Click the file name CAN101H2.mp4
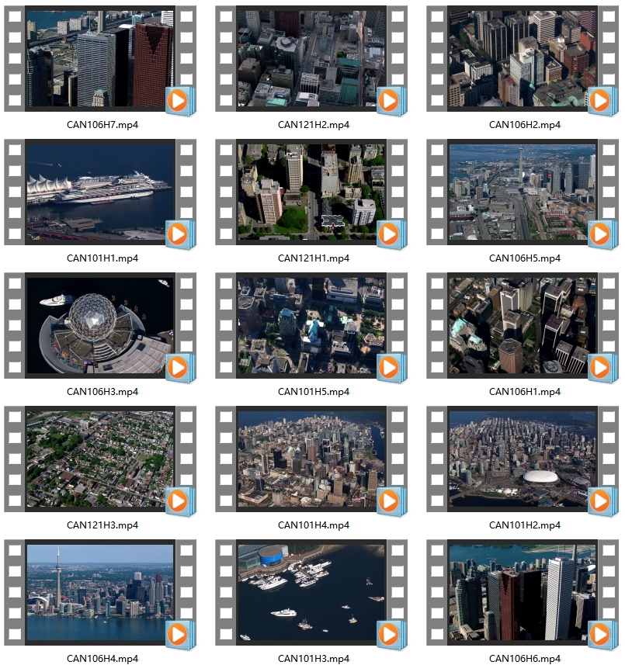The image size is (625, 672). (x=525, y=525)
